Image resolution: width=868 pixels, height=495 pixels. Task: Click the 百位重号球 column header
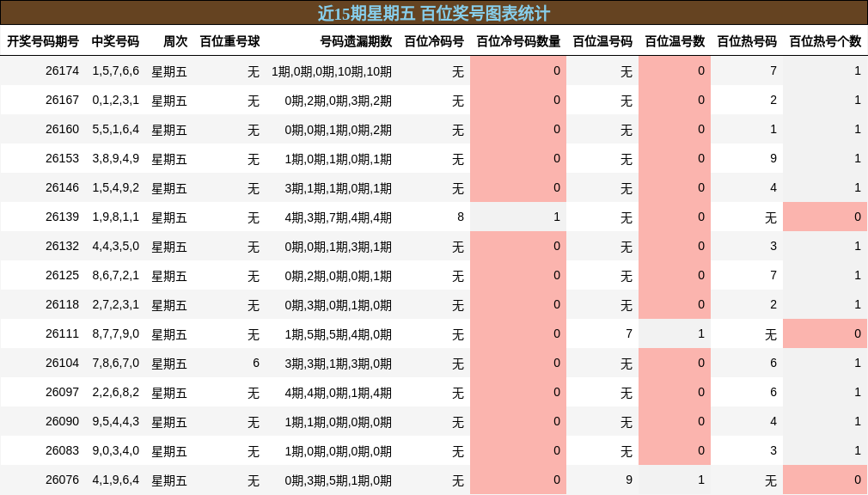229,41
